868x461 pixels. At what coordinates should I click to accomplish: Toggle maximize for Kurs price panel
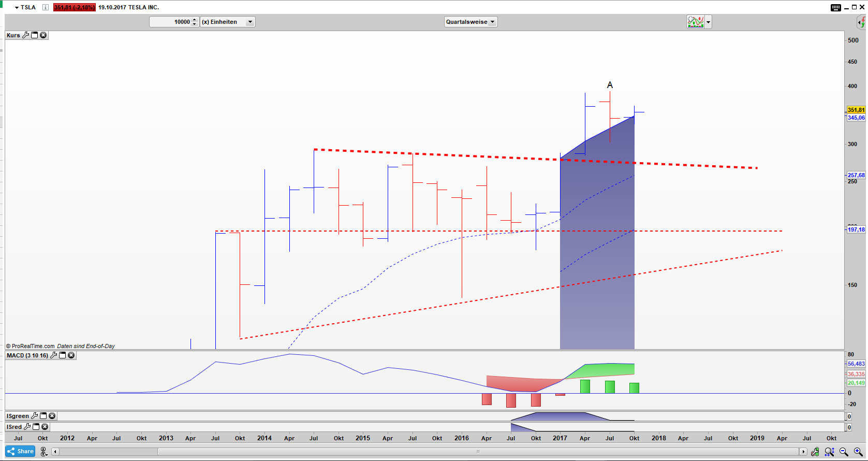point(35,35)
